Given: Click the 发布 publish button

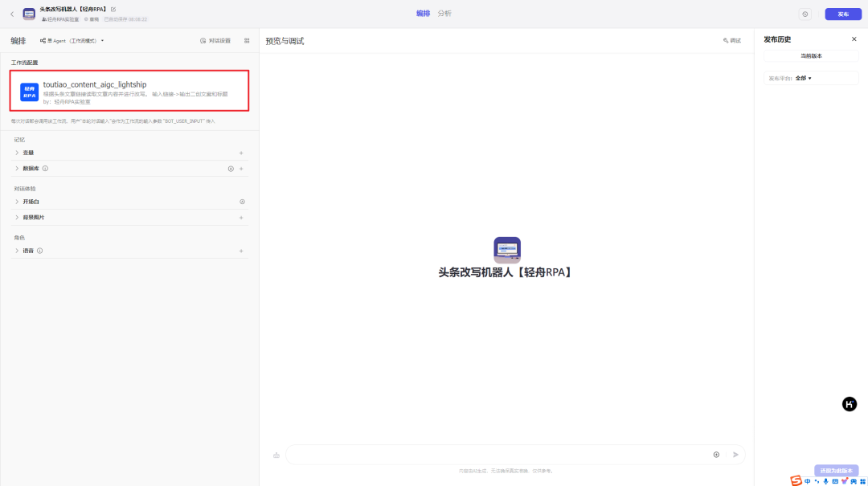Looking at the screenshot, I should click(x=841, y=13).
